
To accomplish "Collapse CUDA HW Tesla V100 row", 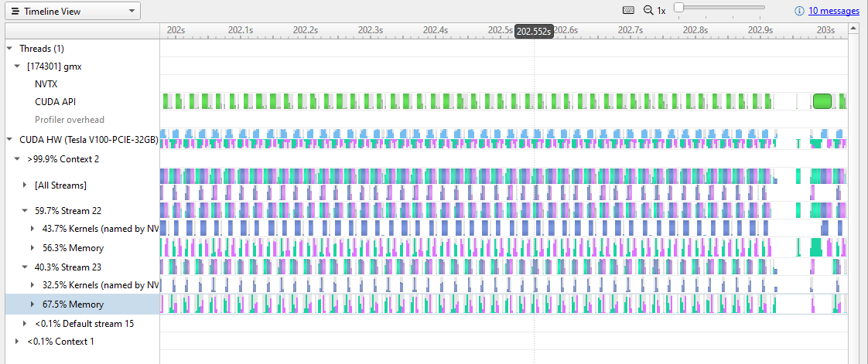I will (x=9, y=139).
